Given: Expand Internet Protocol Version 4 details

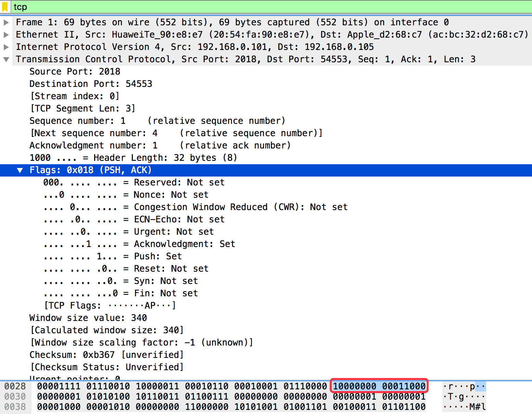Looking at the screenshot, I should click(6, 47).
